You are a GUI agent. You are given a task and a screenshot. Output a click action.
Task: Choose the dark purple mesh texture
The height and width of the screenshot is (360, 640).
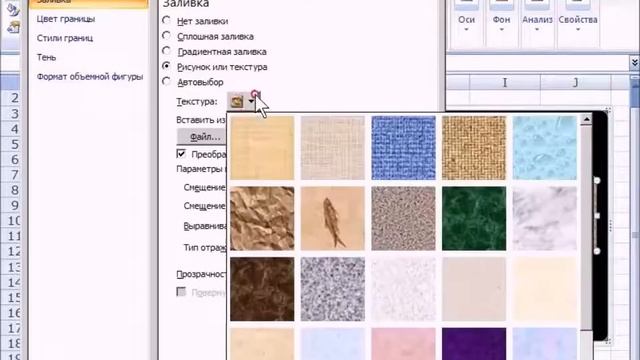point(474,344)
